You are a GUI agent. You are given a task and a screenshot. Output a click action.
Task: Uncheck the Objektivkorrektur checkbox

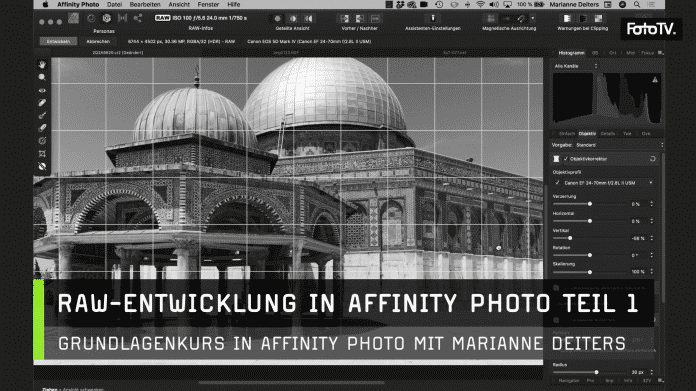pos(566,158)
